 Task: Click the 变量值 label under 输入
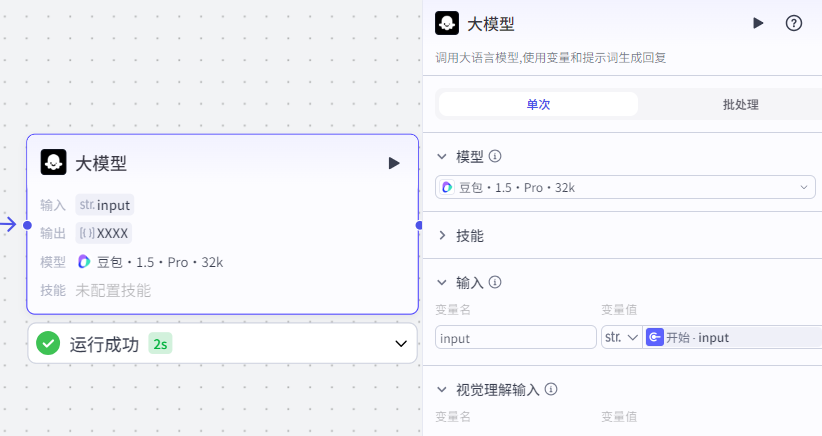tap(619, 310)
